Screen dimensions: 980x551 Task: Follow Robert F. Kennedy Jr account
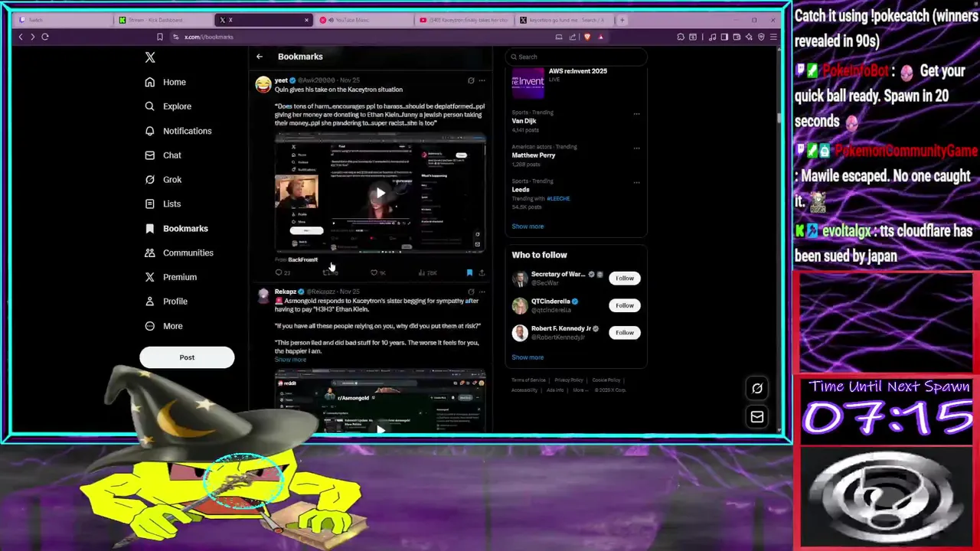tap(625, 332)
